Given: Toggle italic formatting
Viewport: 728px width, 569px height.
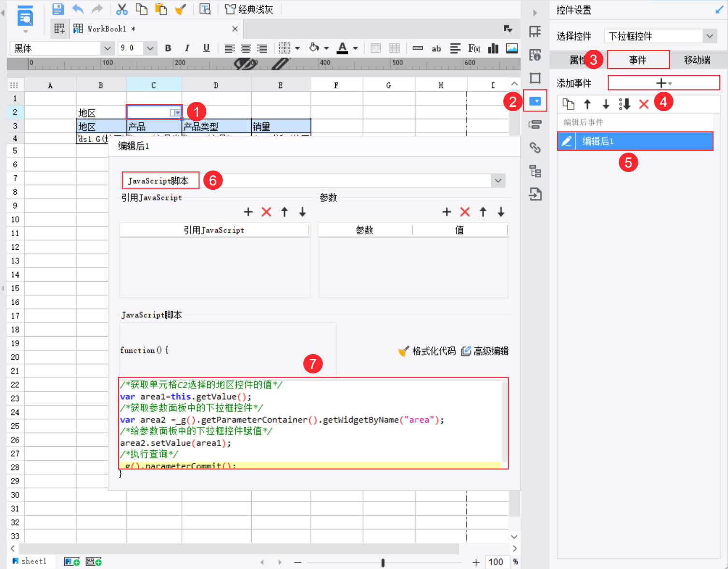Looking at the screenshot, I should [187, 48].
